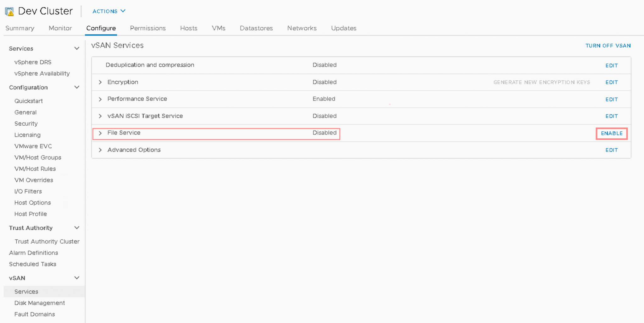Enable the File Service
Viewport: 644px width, 323px height.
[x=611, y=134]
